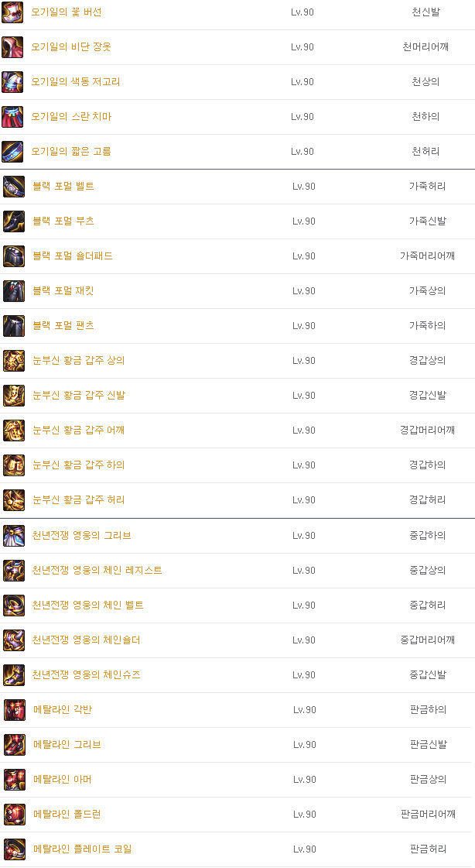The image size is (475, 868).
Task: Click the 눈부신 황금 갑주 신발 link
Action: (79, 396)
